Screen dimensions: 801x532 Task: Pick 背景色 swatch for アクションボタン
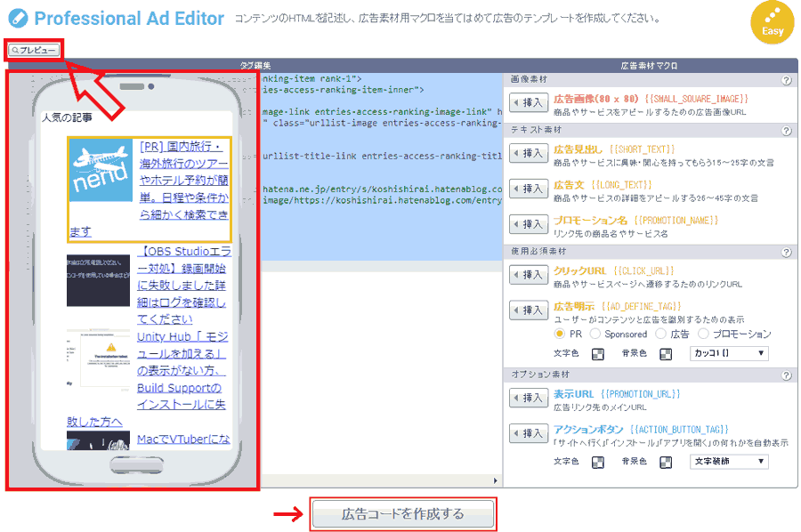click(666, 462)
